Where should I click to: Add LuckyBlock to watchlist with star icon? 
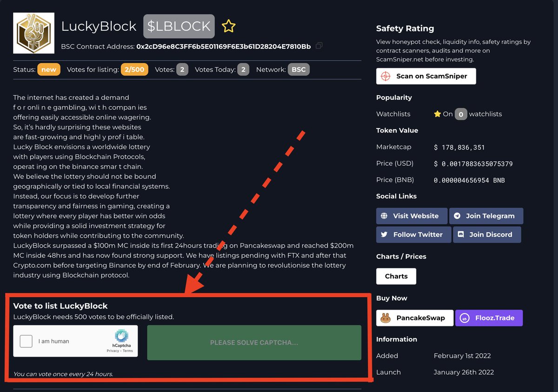228,26
